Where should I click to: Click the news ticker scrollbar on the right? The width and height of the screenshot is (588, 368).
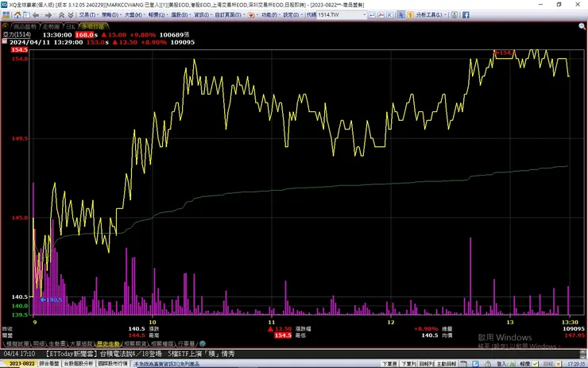pyautogui.click(x=582, y=354)
